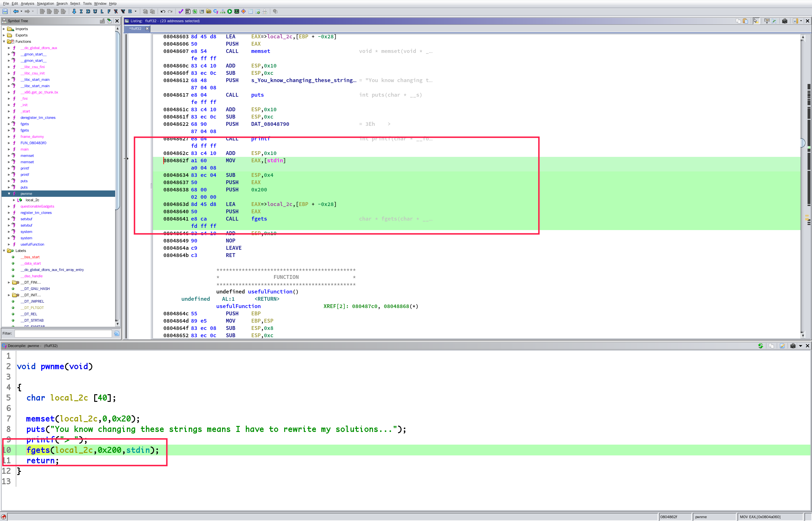Click the Decompile pencil edit icon
812x521 pixels.
pos(782,346)
